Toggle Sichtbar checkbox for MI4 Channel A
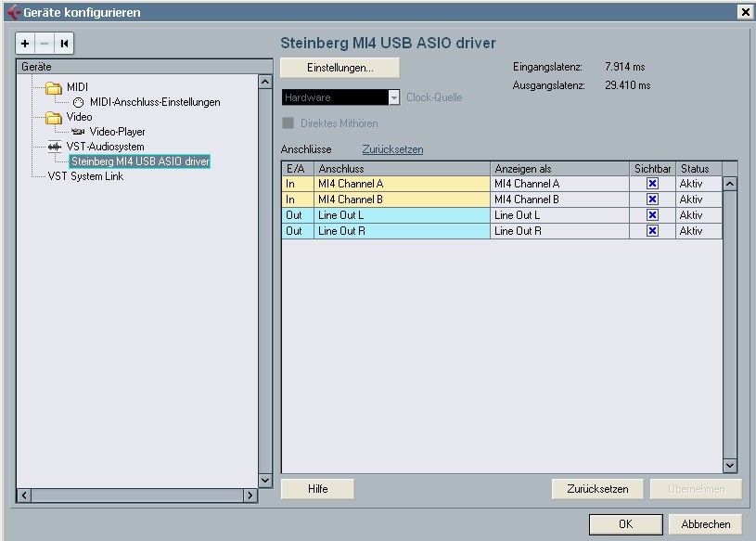Image resolution: width=756 pixels, height=541 pixels. (x=652, y=184)
